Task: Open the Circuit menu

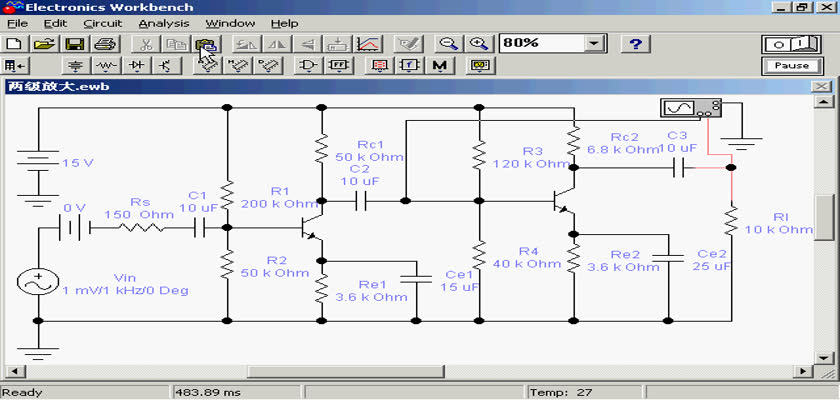Action: tap(103, 24)
